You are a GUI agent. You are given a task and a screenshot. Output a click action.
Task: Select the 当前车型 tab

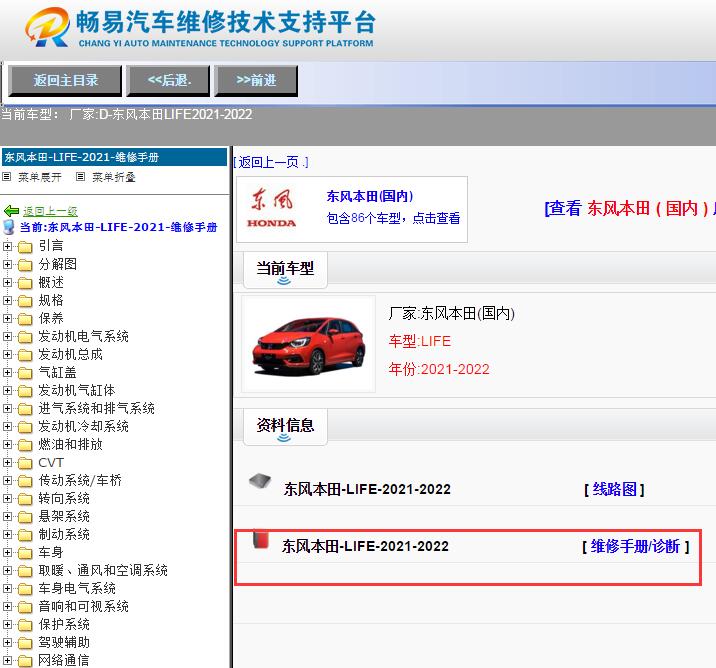285,269
